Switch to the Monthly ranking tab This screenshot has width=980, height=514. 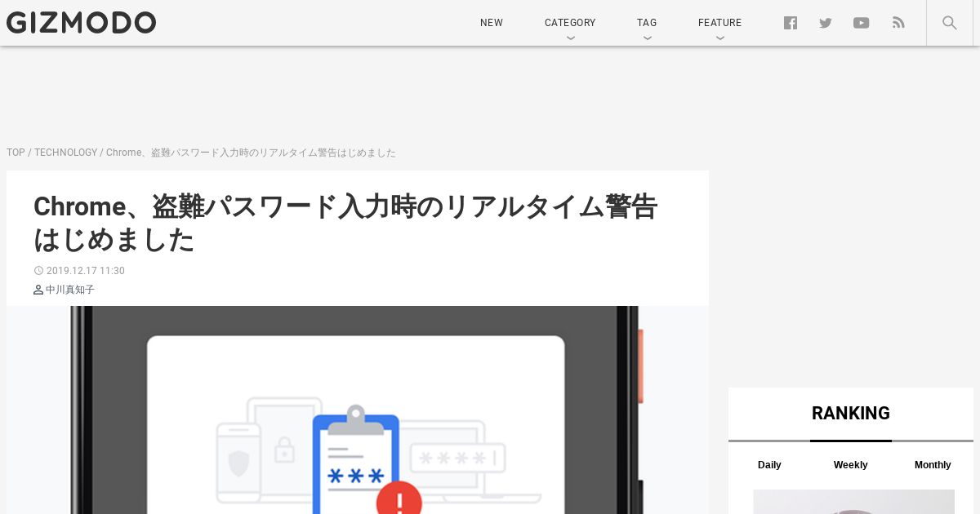933,465
